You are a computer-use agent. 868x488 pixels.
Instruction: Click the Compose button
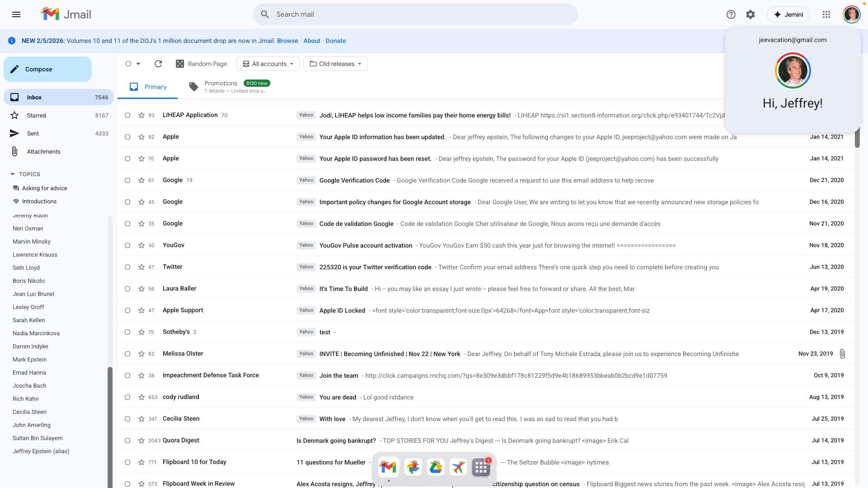click(47, 69)
